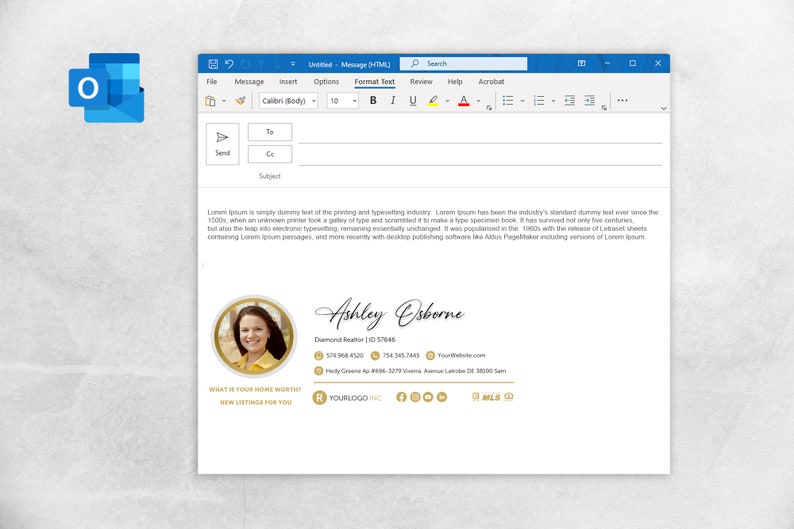Open YourWebsite.com link
Image resolution: width=794 pixels, height=529 pixels.
click(461, 355)
